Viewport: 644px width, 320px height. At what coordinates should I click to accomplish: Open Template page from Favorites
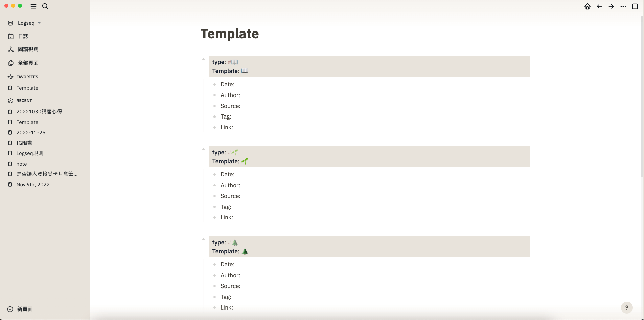(27, 88)
